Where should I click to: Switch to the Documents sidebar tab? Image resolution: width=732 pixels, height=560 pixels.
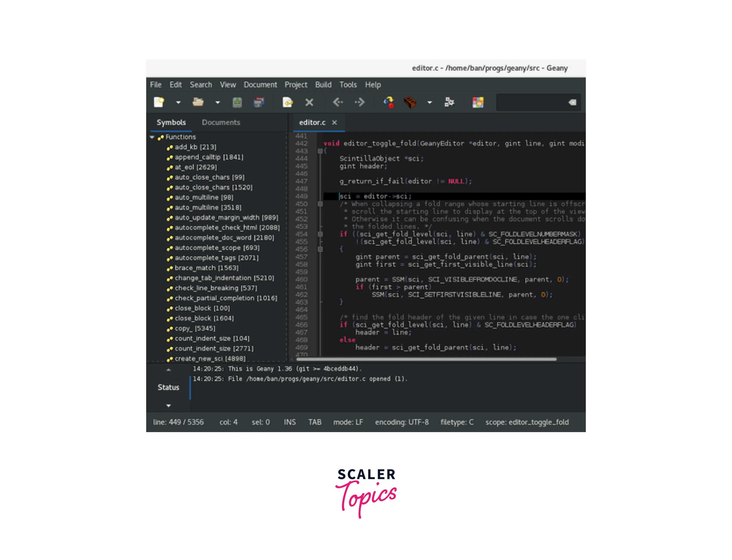tap(221, 123)
